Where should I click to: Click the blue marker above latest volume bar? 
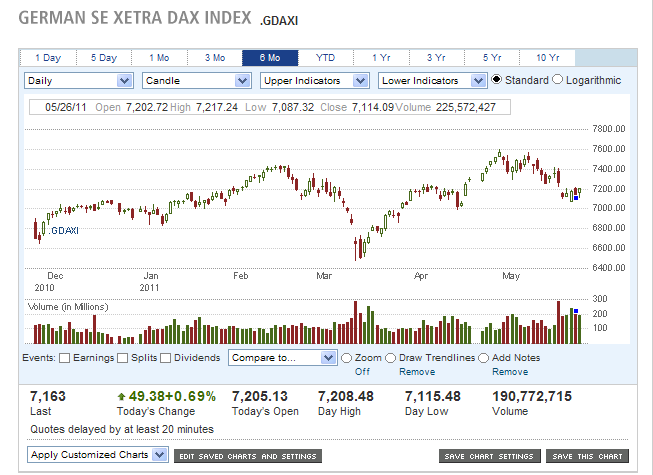click(x=576, y=311)
